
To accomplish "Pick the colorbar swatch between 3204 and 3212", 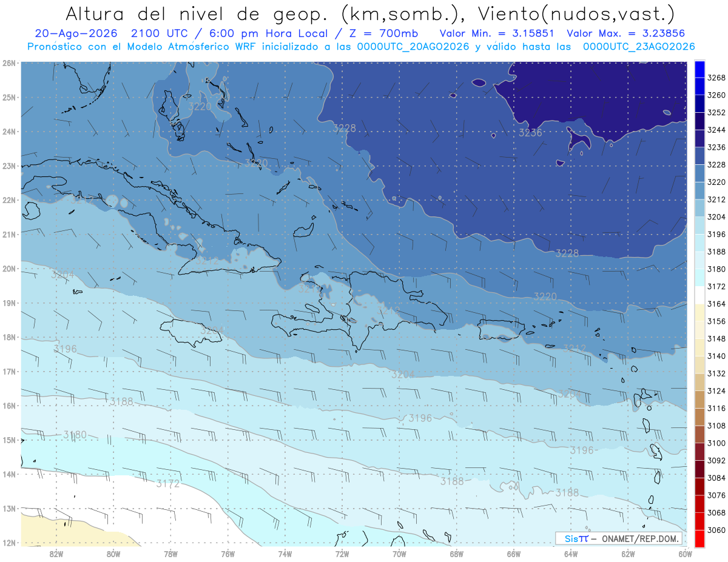I will [699, 209].
